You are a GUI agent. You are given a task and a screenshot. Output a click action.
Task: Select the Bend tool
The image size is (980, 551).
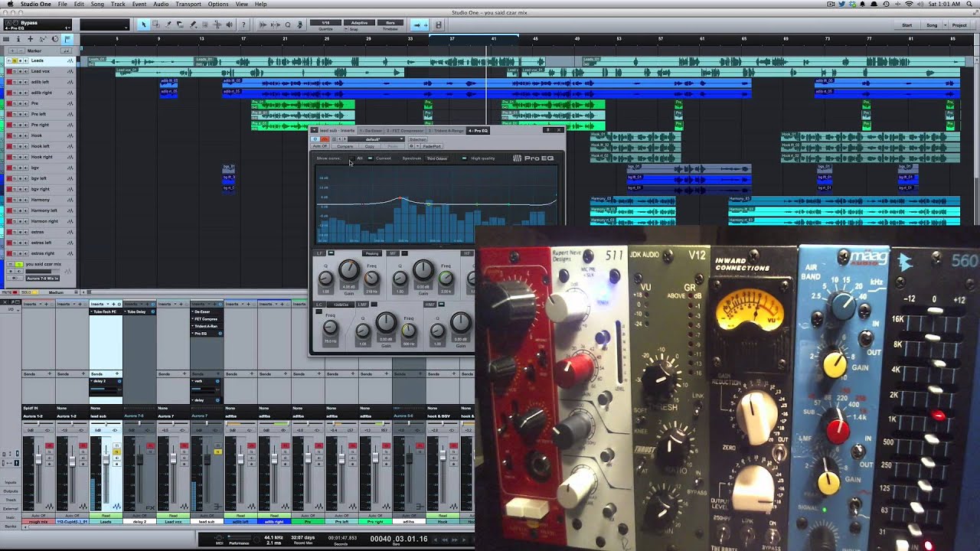pyautogui.click(x=217, y=24)
